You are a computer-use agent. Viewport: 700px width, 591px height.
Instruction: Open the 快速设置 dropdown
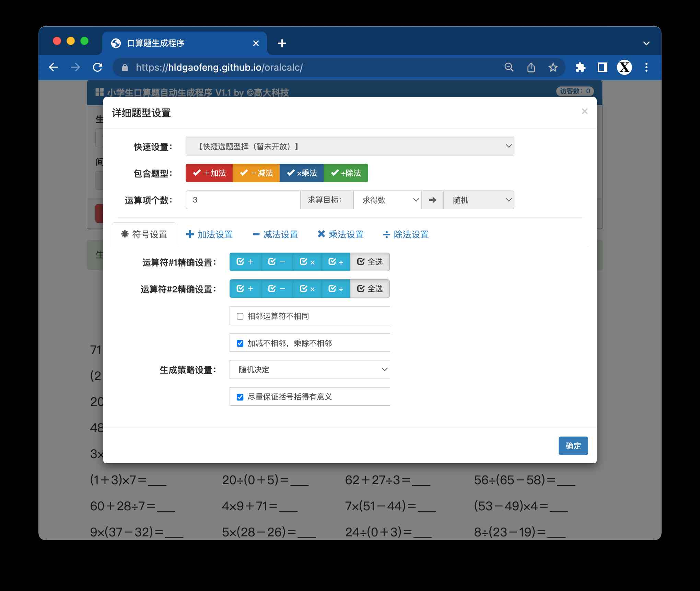(350, 146)
